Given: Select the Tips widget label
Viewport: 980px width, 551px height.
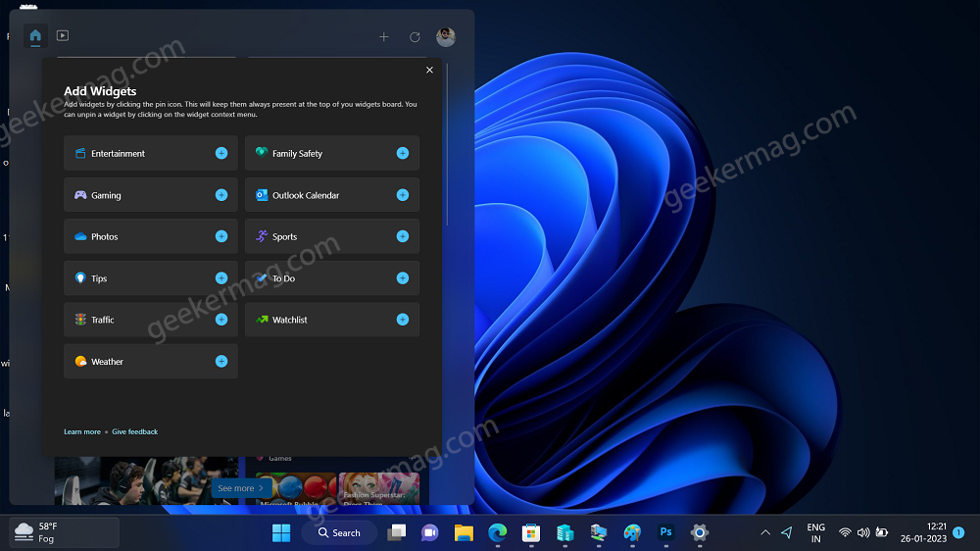Looking at the screenshot, I should tap(99, 278).
